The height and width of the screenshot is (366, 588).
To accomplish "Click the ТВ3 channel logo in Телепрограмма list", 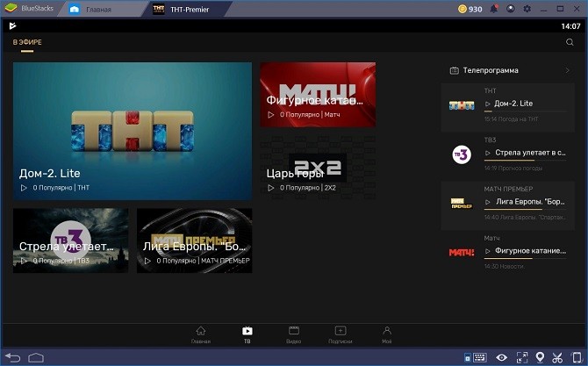I will tap(462, 154).
